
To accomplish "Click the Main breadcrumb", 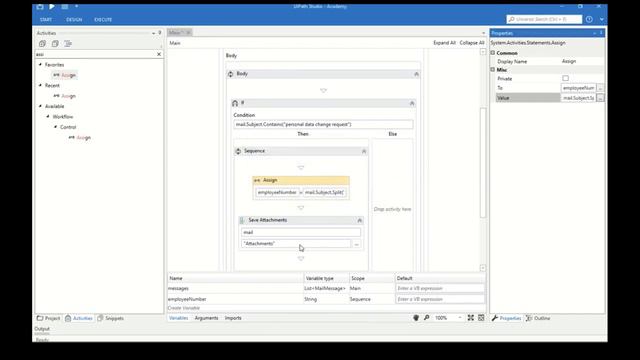I will point(175,43).
